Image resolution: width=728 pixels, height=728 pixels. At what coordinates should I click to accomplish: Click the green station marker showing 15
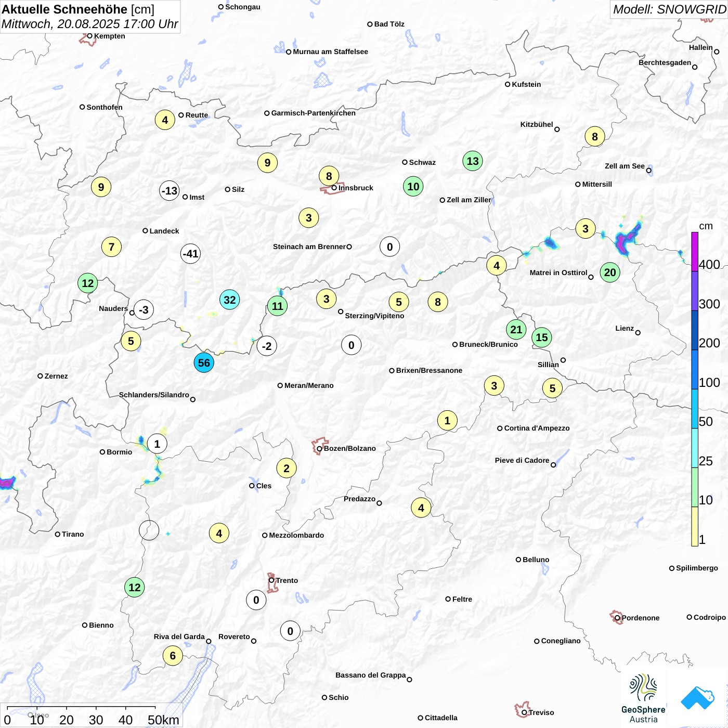[542, 337]
